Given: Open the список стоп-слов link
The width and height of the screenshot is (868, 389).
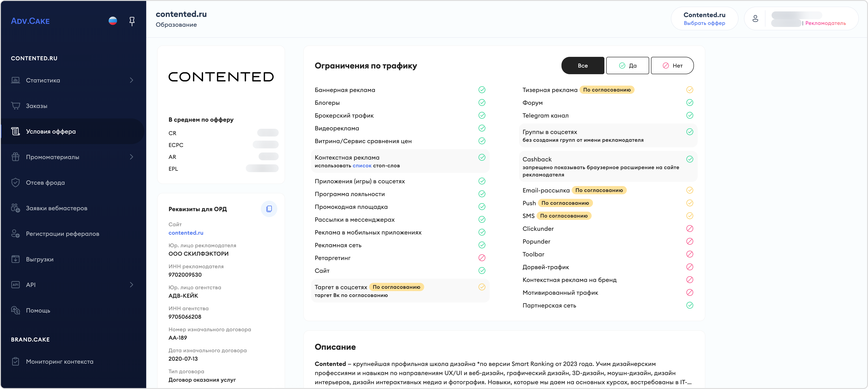Looking at the screenshot, I should pyautogui.click(x=362, y=166).
